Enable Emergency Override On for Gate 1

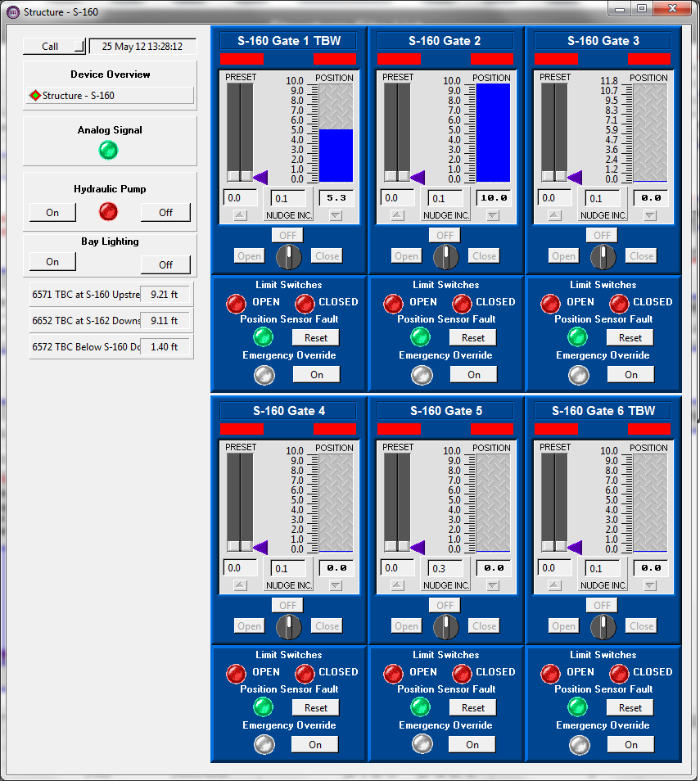pyautogui.click(x=316, y=375)
